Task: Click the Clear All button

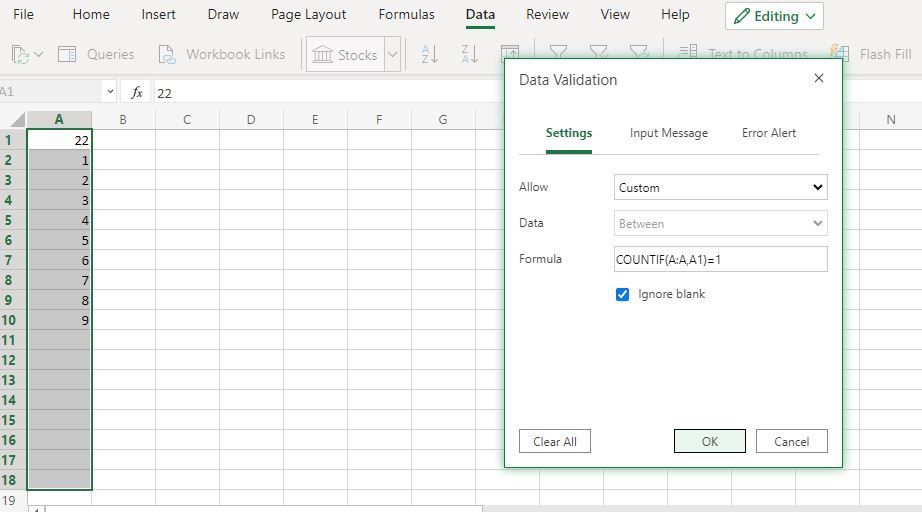Action: click(554, 441)
